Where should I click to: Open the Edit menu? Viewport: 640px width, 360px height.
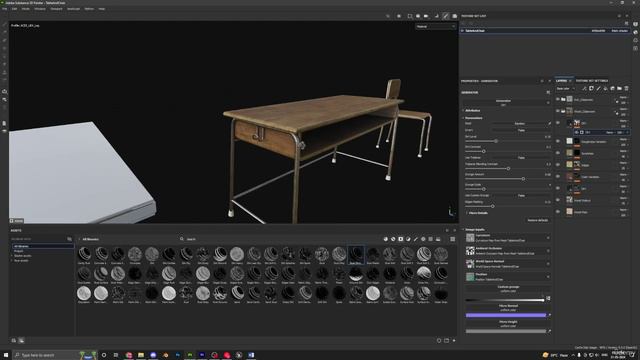click(14, 9)
